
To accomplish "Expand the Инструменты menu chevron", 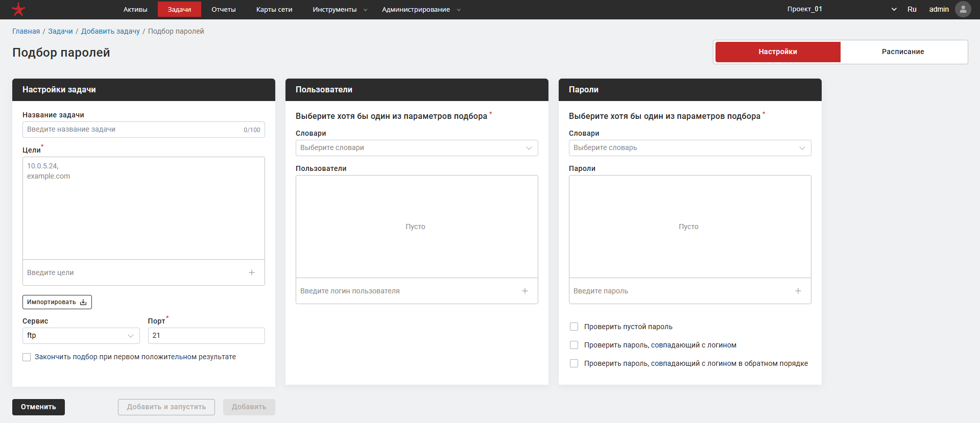I will 365,10.
